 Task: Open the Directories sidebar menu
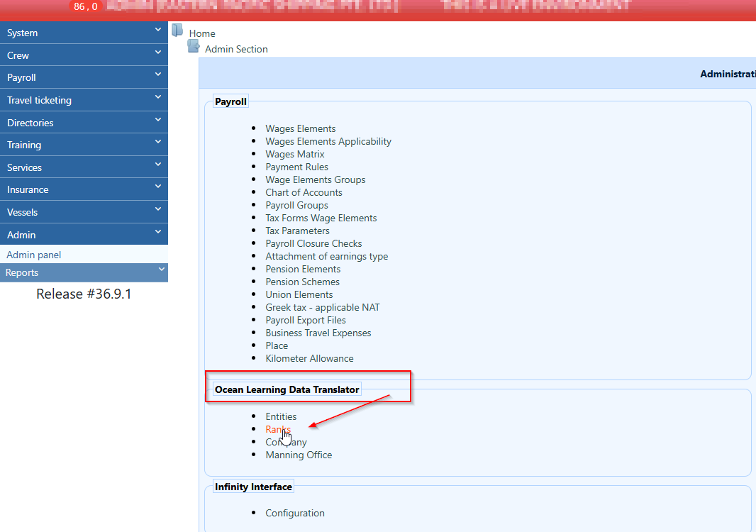(84, 123)
